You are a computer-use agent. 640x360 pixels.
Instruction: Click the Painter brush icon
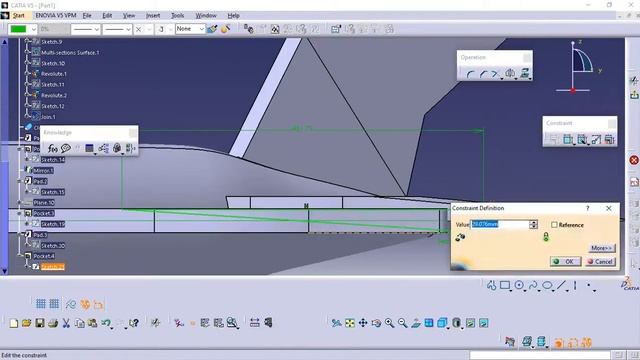tap(211, 29)
